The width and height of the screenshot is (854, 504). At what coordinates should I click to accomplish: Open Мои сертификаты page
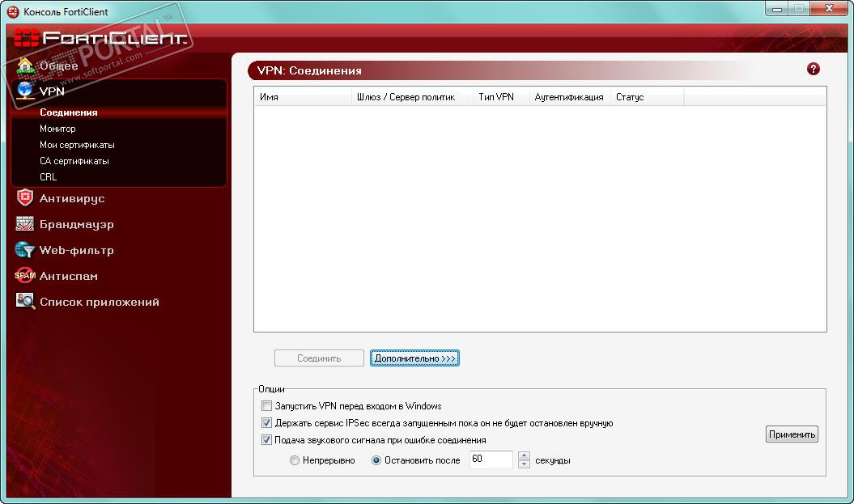coord(77,145)
